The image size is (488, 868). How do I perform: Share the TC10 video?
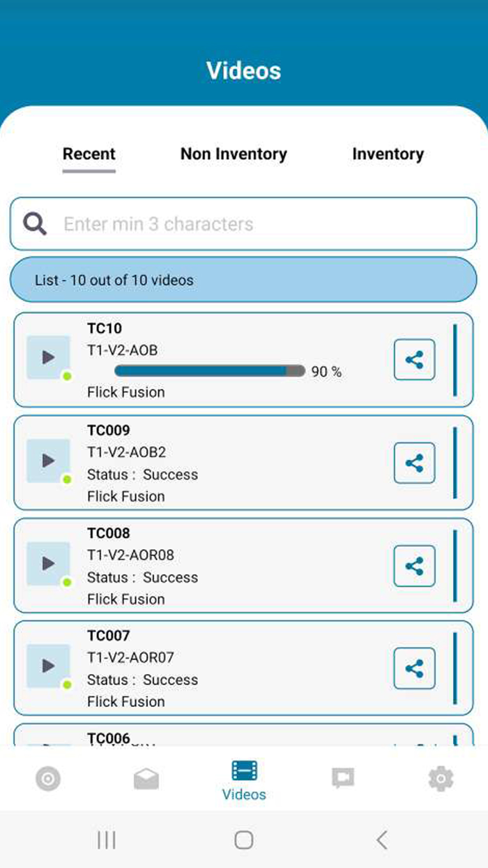415,360
